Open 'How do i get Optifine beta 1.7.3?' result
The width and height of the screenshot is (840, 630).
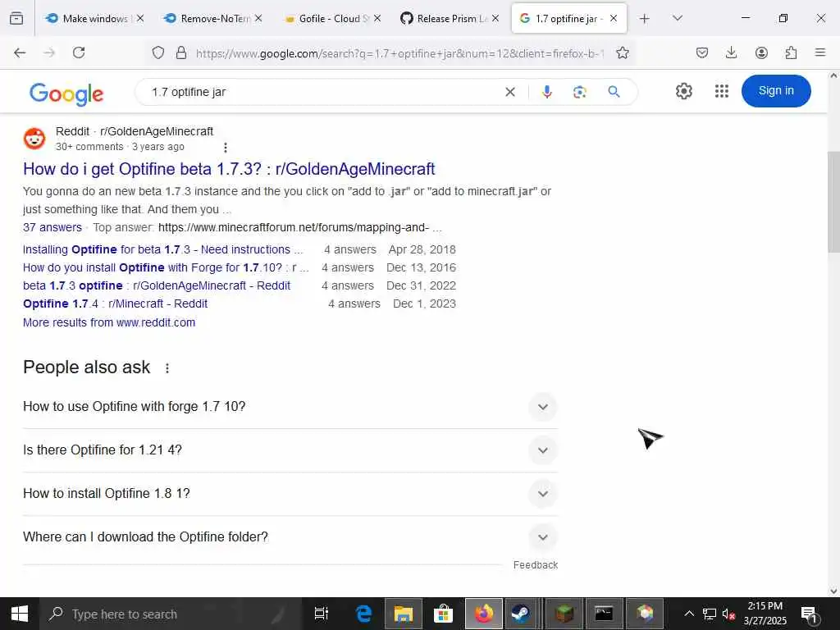229,169
